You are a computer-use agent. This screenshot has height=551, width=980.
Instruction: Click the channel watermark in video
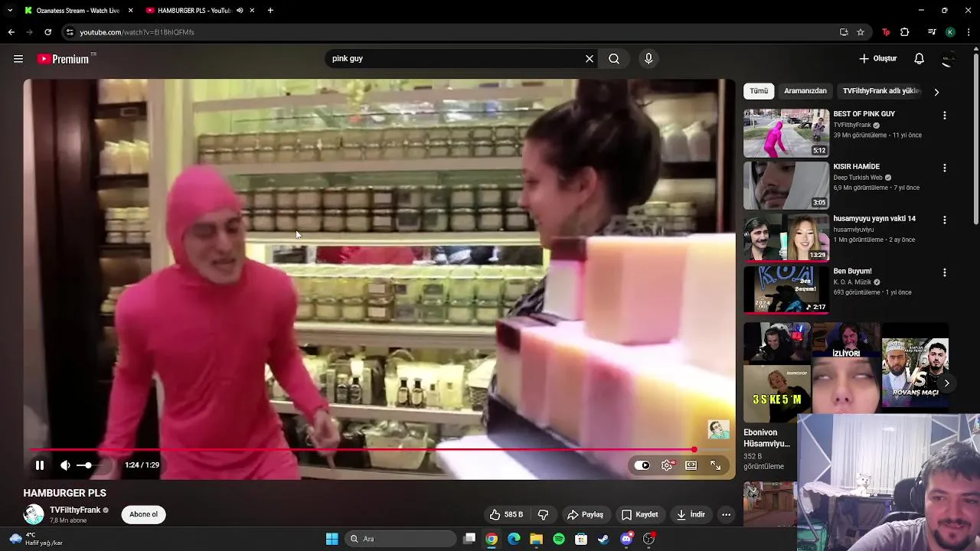pyautogui.click(x=719, y=429)
